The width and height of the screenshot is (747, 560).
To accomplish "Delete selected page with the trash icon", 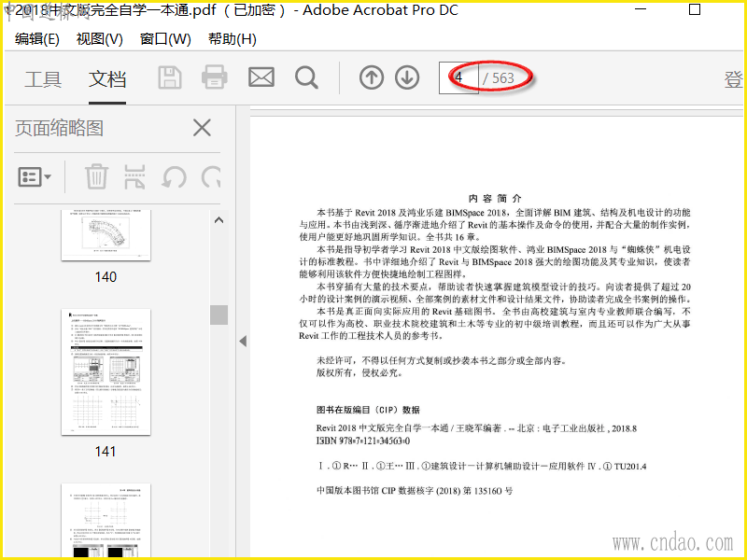I will point(96,176).
